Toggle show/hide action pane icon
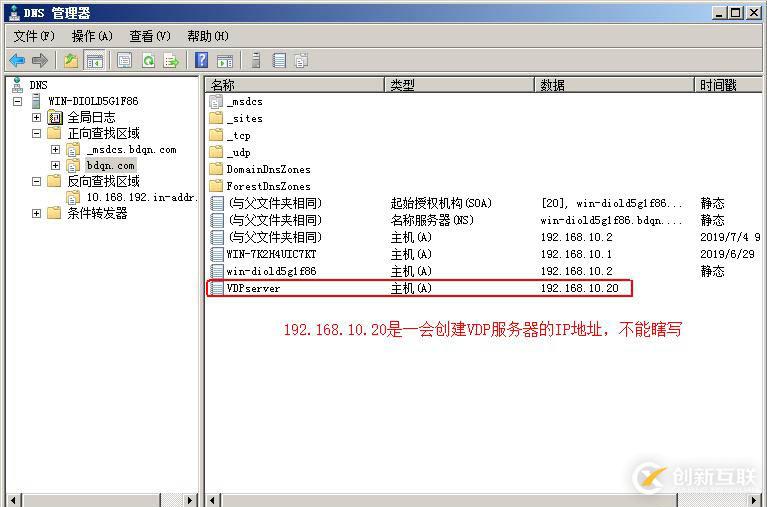767x507 pixels. tap(225, 61)
